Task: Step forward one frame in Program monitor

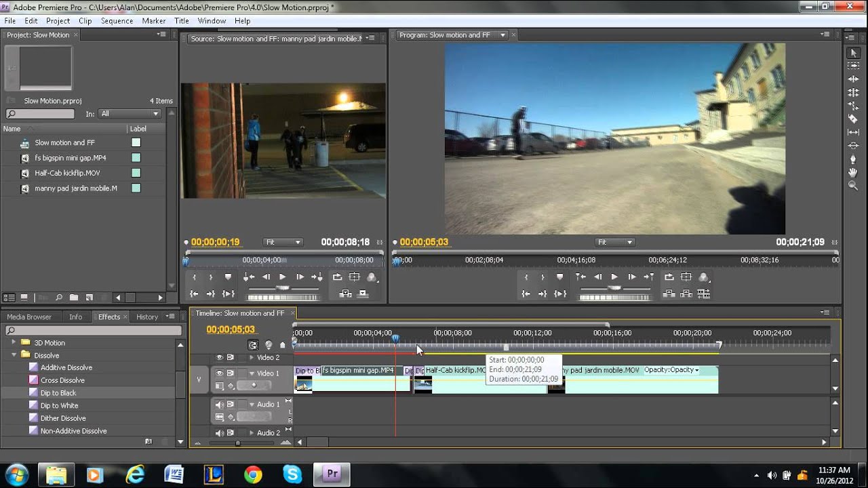Action: [631, 277]
